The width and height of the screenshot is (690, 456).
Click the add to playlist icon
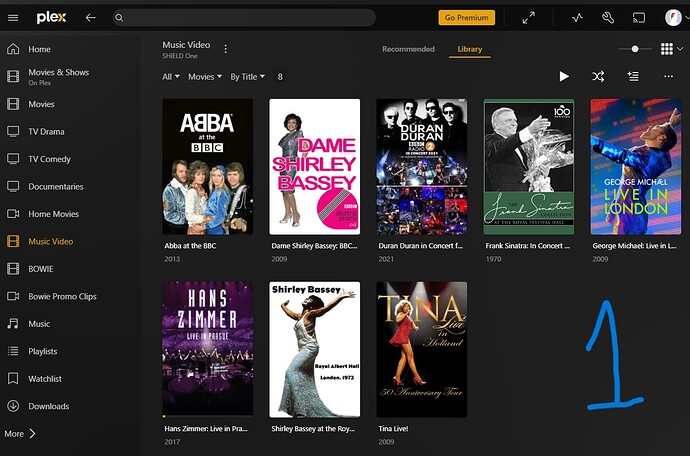[x=633, y=77]
